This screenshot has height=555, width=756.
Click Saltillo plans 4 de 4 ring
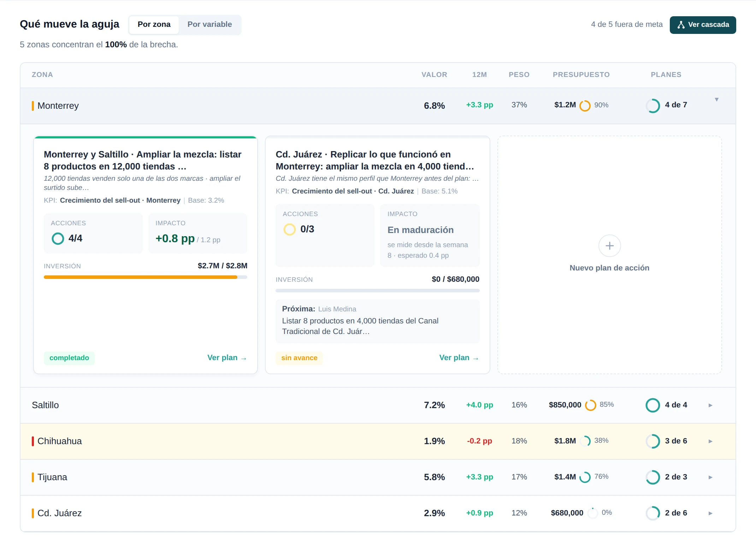click(x=653, y=405)
